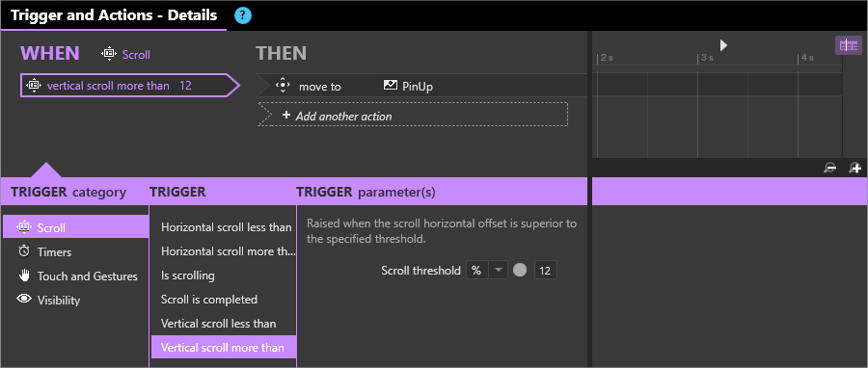The image size is (868, 368).
Task: Zoom out the timeline with minus magnifier
Action: [829, 168]
